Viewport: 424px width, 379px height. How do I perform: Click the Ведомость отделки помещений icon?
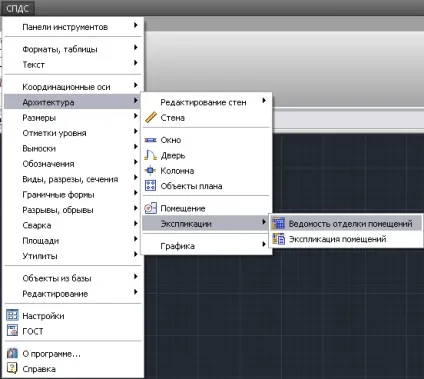click(x=279, y=223)
